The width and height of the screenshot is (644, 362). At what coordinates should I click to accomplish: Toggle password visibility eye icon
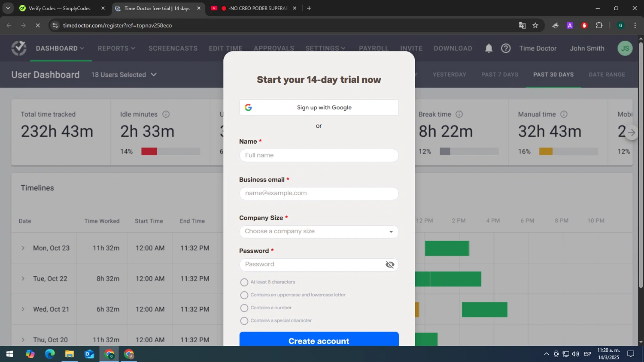point(390,265)
